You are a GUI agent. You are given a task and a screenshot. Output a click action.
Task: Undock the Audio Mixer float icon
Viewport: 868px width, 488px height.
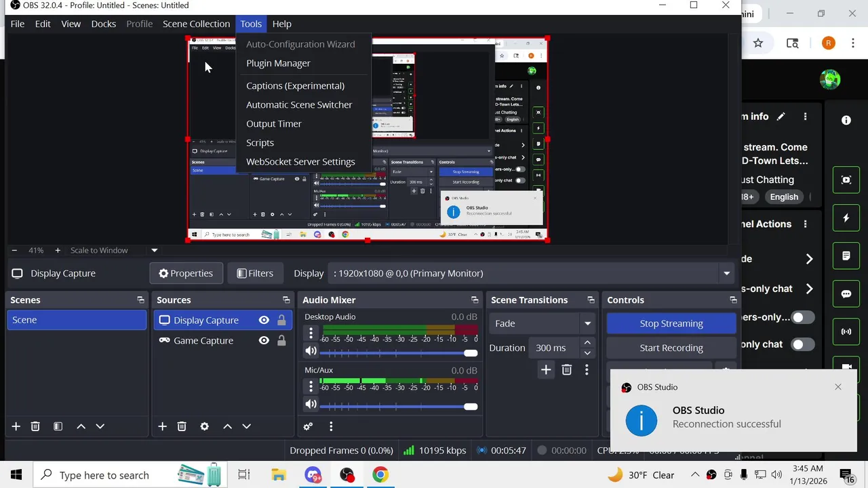475,300
